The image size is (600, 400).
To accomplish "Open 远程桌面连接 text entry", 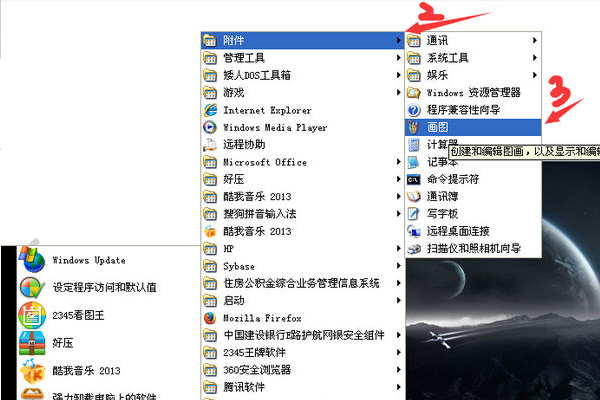I will pos(458,231).
